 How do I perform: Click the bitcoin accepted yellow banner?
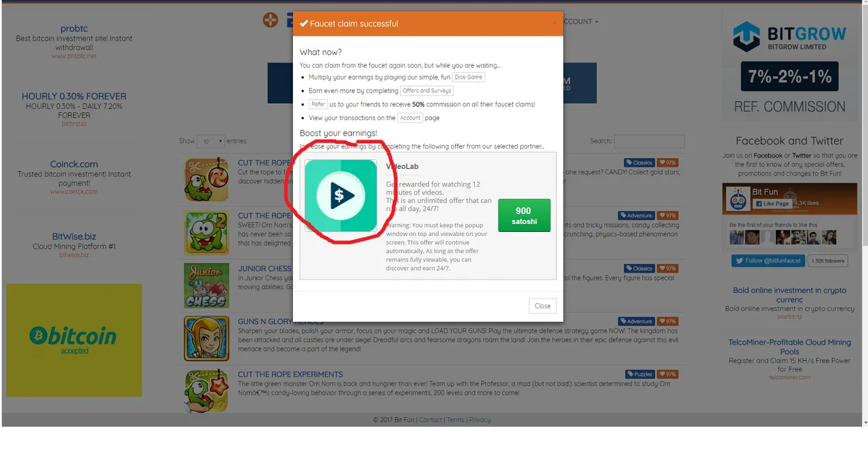click(74, 340)
